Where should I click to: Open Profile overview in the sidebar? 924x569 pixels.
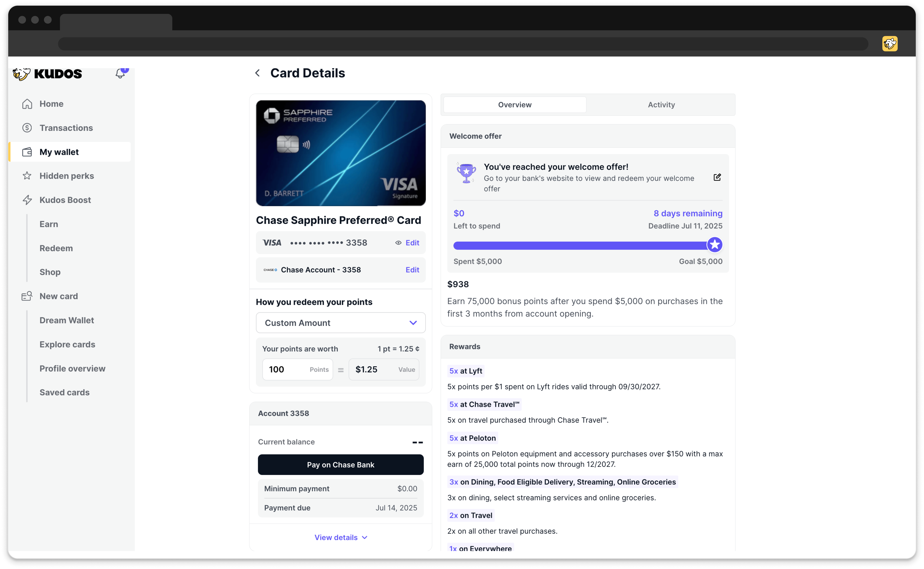[x=73, y=368]
